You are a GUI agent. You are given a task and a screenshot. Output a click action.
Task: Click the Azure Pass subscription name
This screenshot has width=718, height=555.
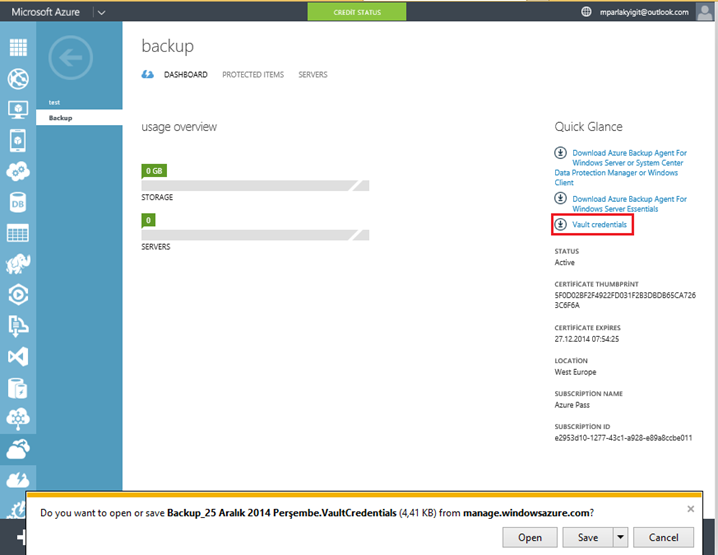[x=572, y=405]
